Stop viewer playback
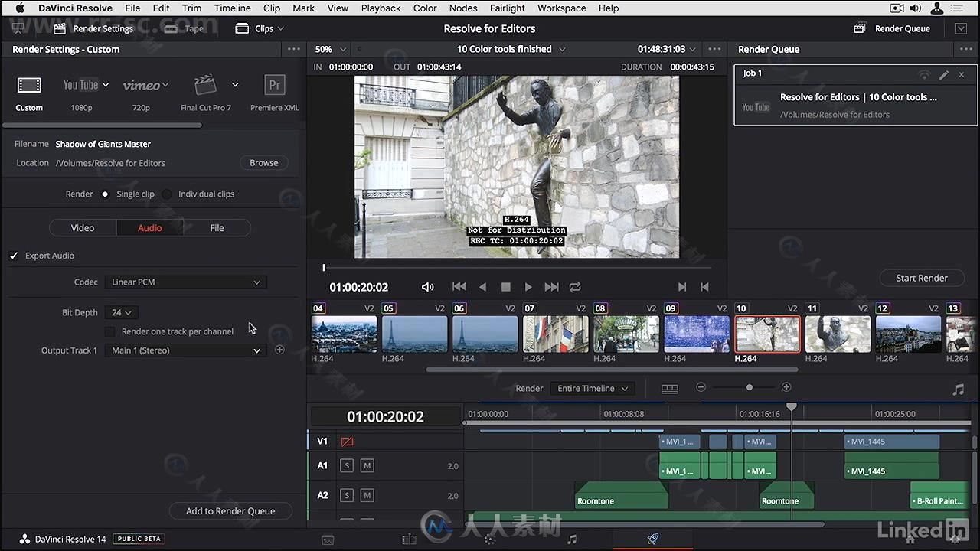Image resolution: width=980 pixels, height=551 pixels. [505, 287]
